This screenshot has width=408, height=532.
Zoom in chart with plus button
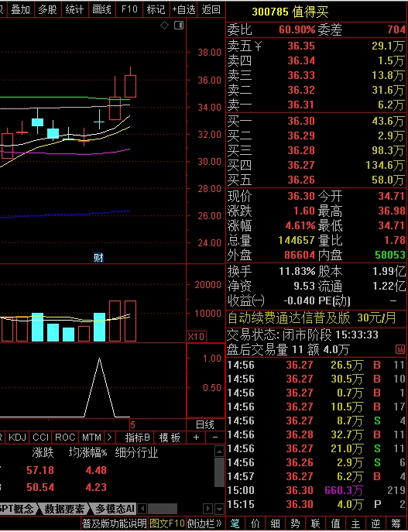[x=196, y=438]
